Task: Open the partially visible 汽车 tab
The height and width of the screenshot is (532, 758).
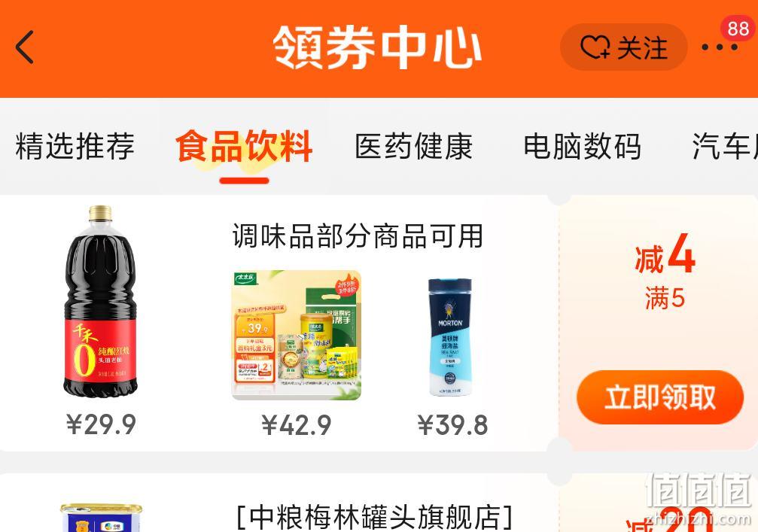Action: tap(725, 145)
